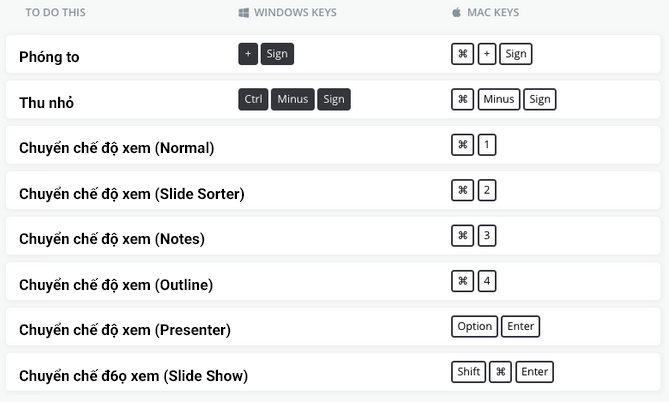Click Command key icon beside the 1 key

click(x=463, y=145)
